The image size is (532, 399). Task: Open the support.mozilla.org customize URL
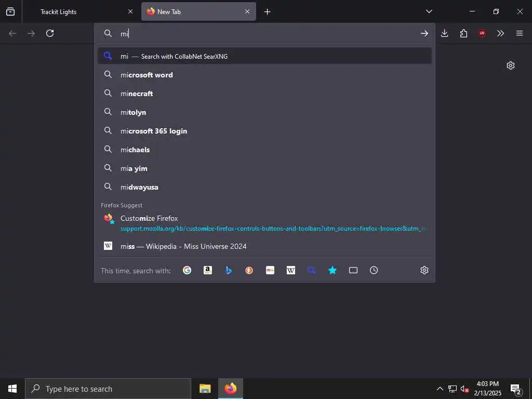(x=273, y=229)
